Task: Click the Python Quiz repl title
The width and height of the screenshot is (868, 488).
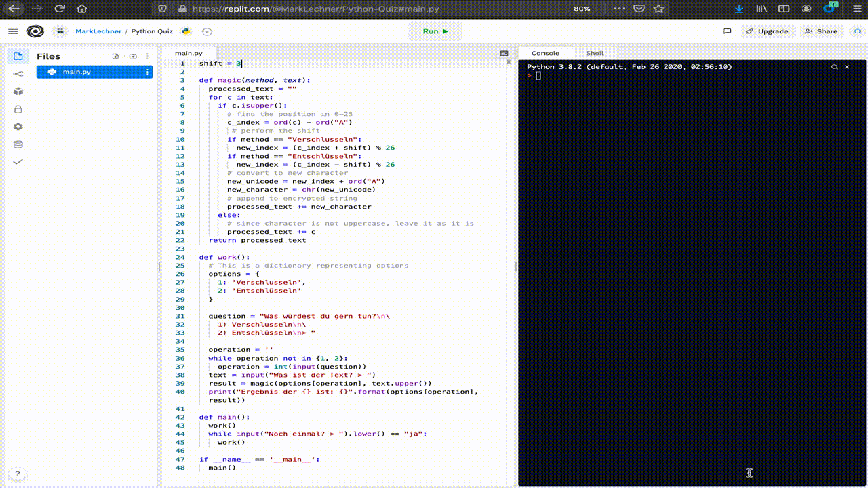Action: [x=152, y=31]
